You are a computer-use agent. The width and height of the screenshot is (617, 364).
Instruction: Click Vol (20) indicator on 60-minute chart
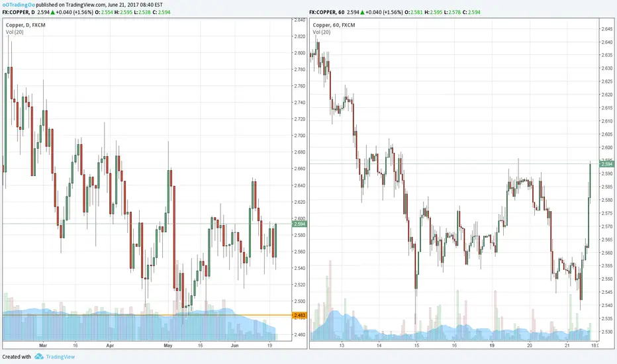tap(322, 32)
